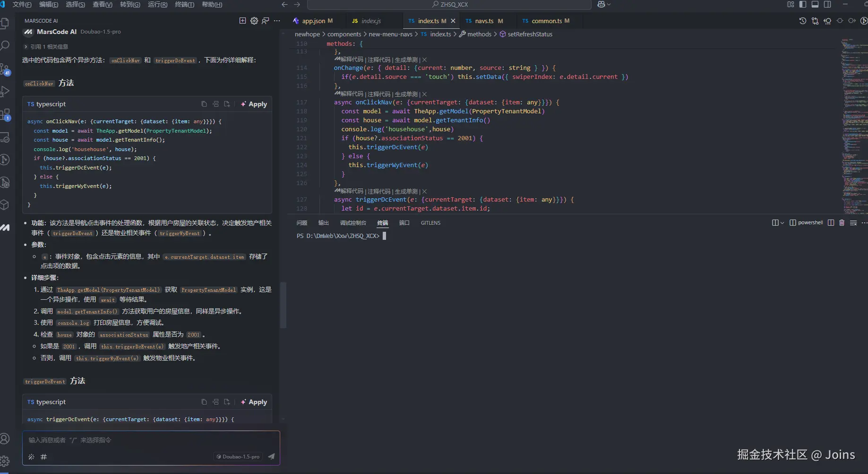868x474 pixels.
Task: Open the 问题 panel tab
Action: (x=301, y=223)
